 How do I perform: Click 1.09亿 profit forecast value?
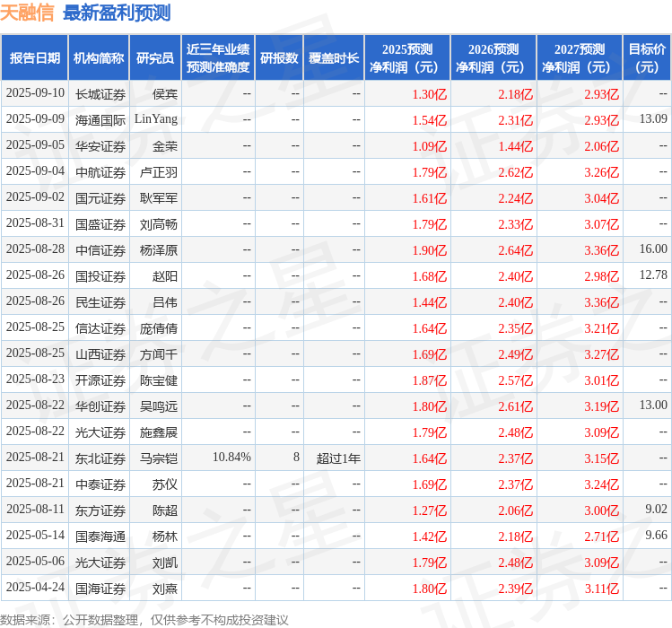(x=430, y=146)
